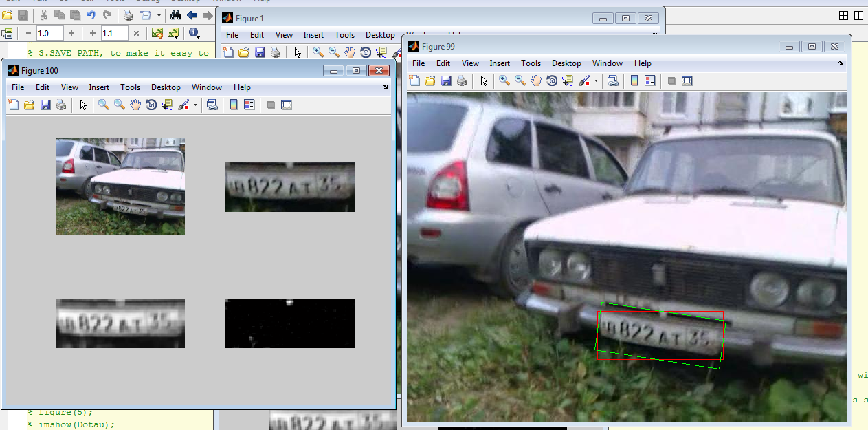Viewport: 868px width, 430px height.
Task: Click New Figure icon in Figure 100
Action: pyautogui.click(x=14, y=105)
